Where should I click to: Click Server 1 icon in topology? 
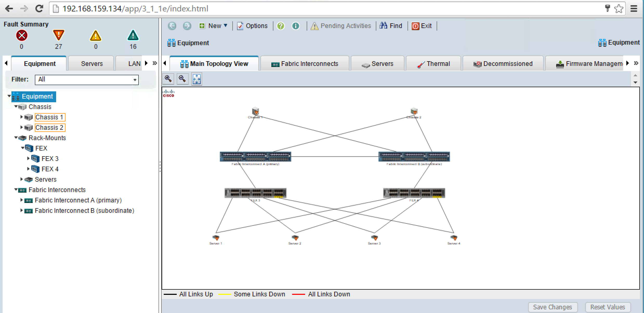216,238
